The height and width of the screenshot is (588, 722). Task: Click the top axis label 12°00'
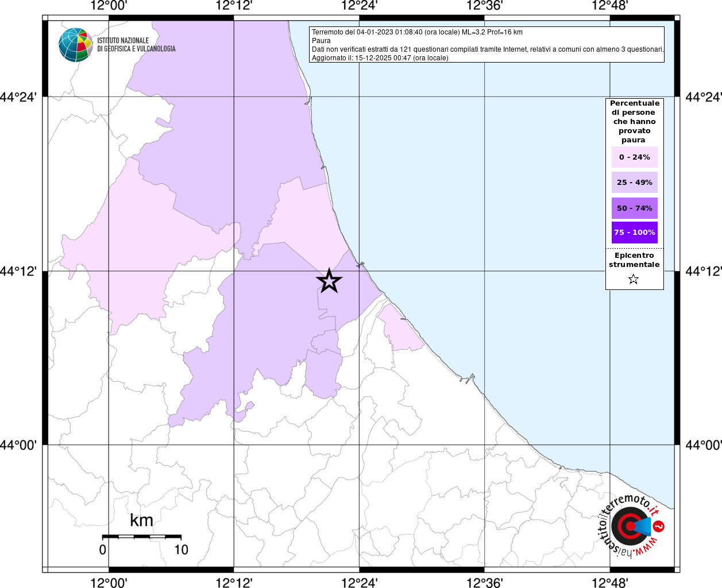(x=109, y=6)
